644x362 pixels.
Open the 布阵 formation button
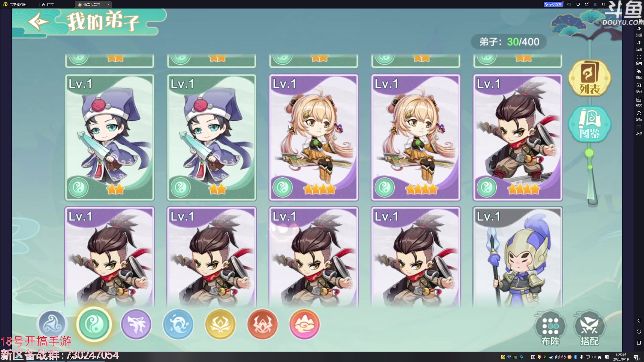coord(550,328)
